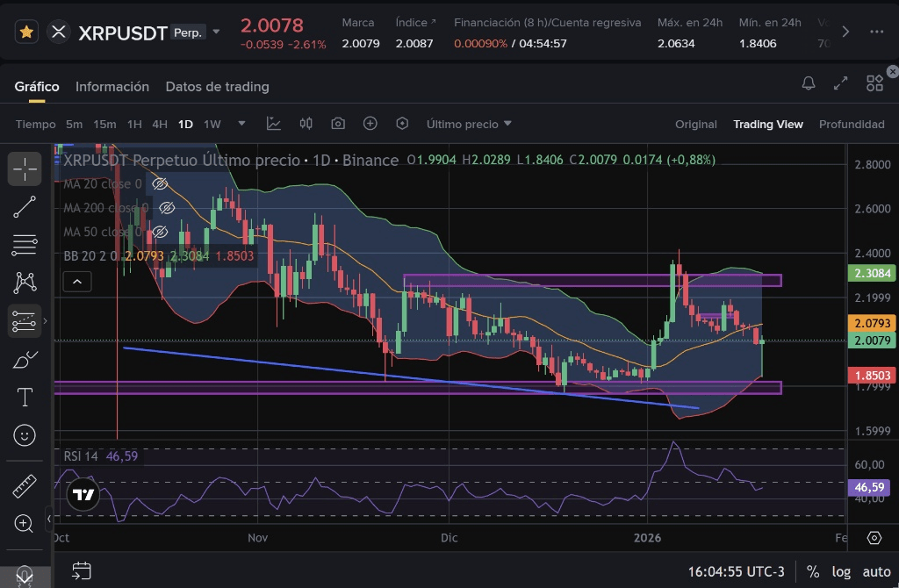The image size is (899, 588).
Task: Open the emoji sticker tool
Action: (25, 434)
